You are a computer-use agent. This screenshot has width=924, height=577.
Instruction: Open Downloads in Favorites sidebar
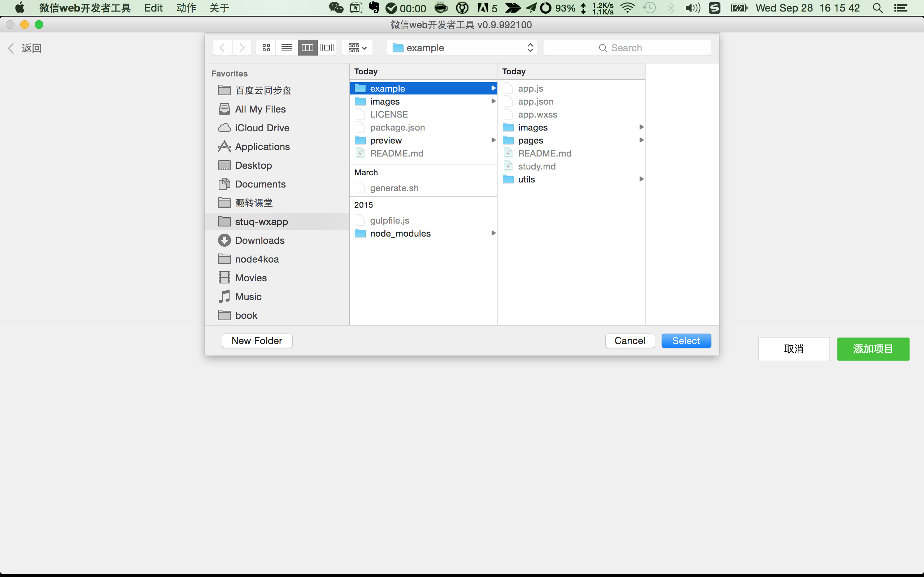tap(260, 241)
